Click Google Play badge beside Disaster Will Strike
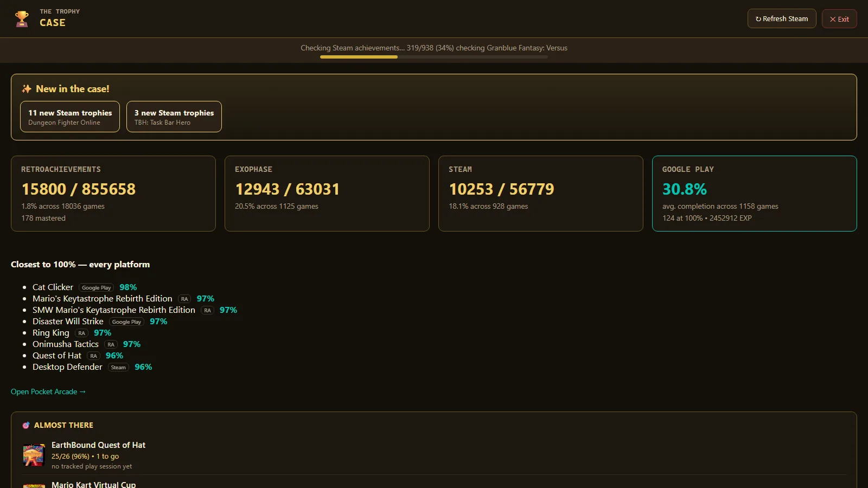This screenshot has height=488, width=868. click(126, 322)
